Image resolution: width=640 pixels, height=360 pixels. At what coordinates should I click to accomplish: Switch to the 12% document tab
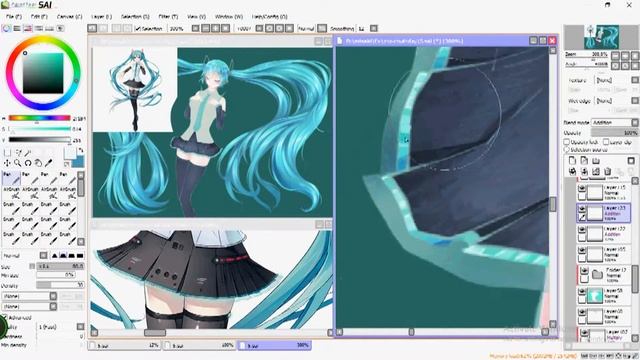124,345
